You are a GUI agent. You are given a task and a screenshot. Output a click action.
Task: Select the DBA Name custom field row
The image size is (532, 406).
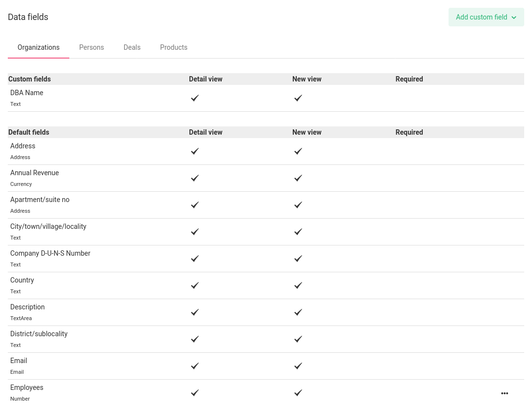click(x=26, y=93)
